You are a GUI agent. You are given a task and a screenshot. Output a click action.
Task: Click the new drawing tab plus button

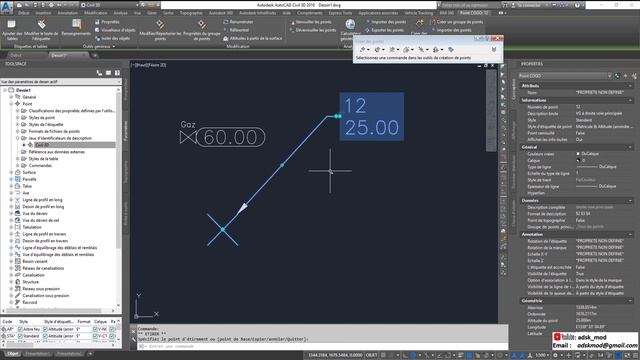point(95,56)
